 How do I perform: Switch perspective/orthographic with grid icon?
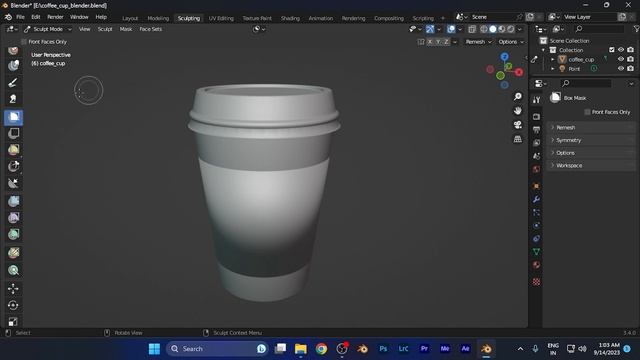click(x=518, y=139)
